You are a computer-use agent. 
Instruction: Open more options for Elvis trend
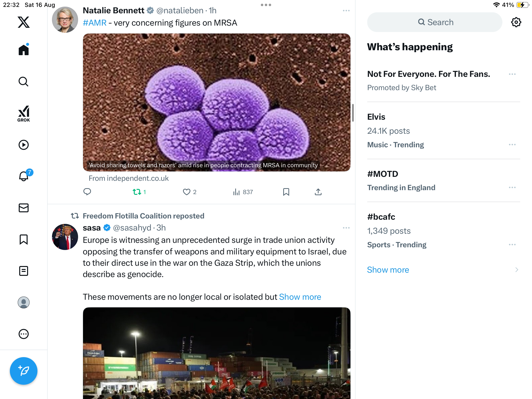512,145
